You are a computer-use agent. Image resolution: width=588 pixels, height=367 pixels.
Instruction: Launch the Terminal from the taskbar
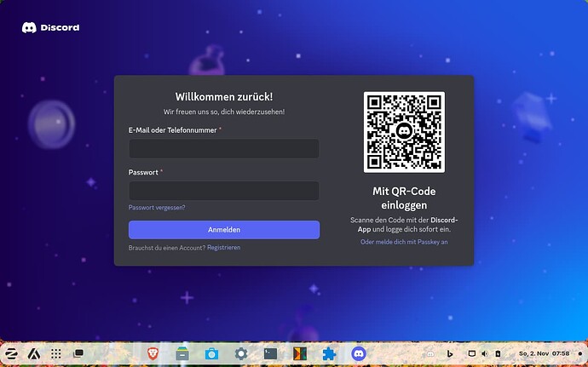coord(270,353)
